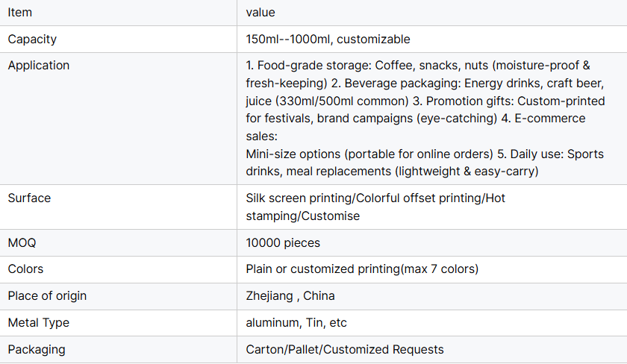This screenshot has height=364, width=627.
Task: Select the "MOQ" row label
Action: (x=22, y=243)
